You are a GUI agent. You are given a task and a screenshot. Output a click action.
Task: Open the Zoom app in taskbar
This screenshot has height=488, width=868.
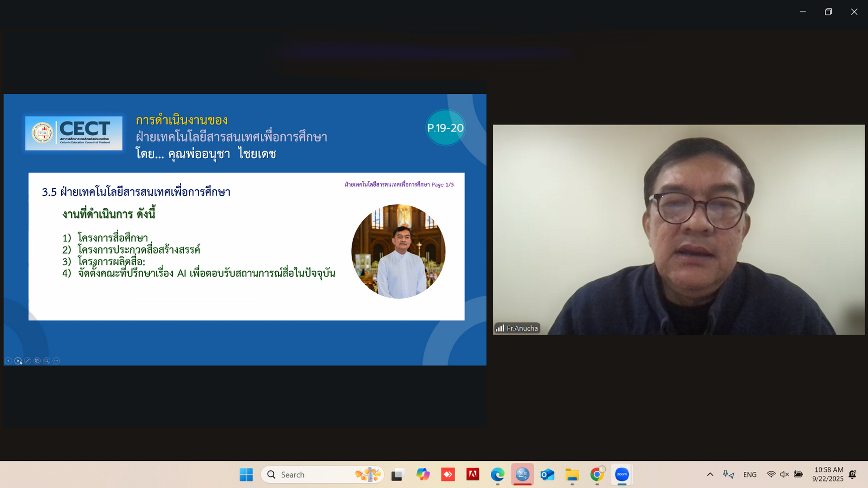coord(622,474)
